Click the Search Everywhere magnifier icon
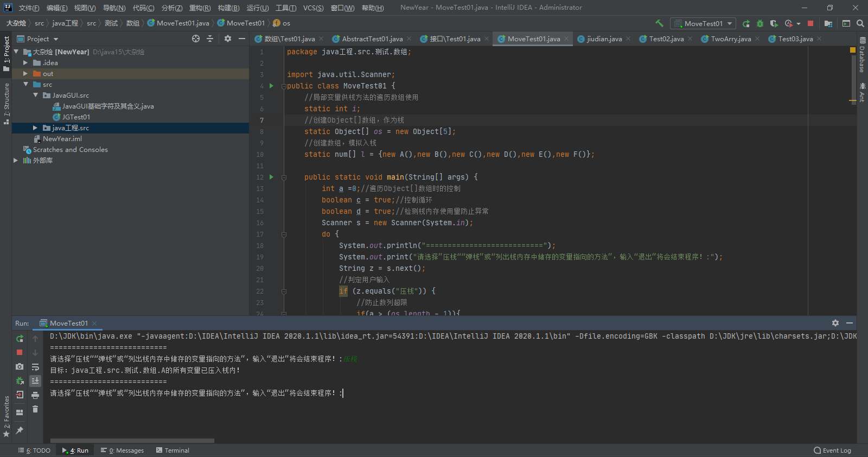Viewport: 868px width, 457px height. (860, 23)
